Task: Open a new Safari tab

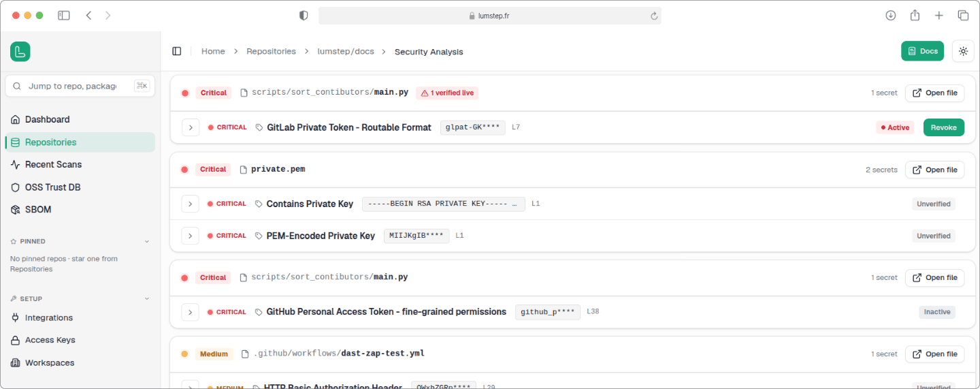Action: 939,15
